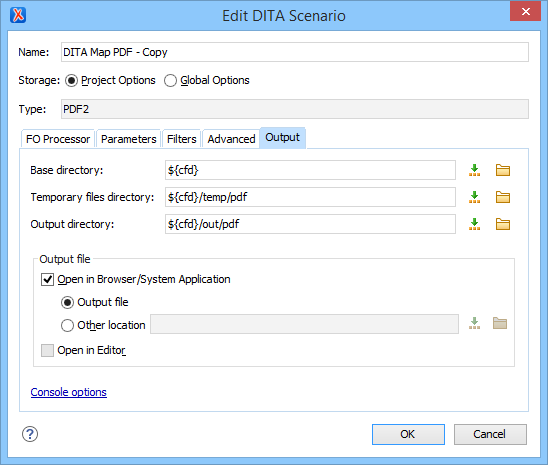Click the scenario Name text field
Image resolution: width=549 pixels, height=465 pixels.
point(295,52)
